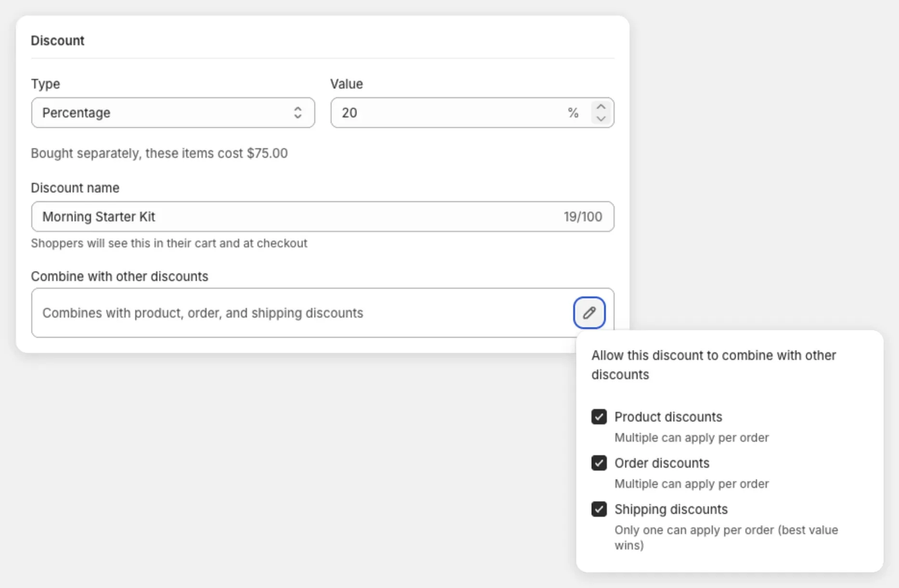
Task: Click the "Only one can apply per order" note
Action: coord(726,537)
